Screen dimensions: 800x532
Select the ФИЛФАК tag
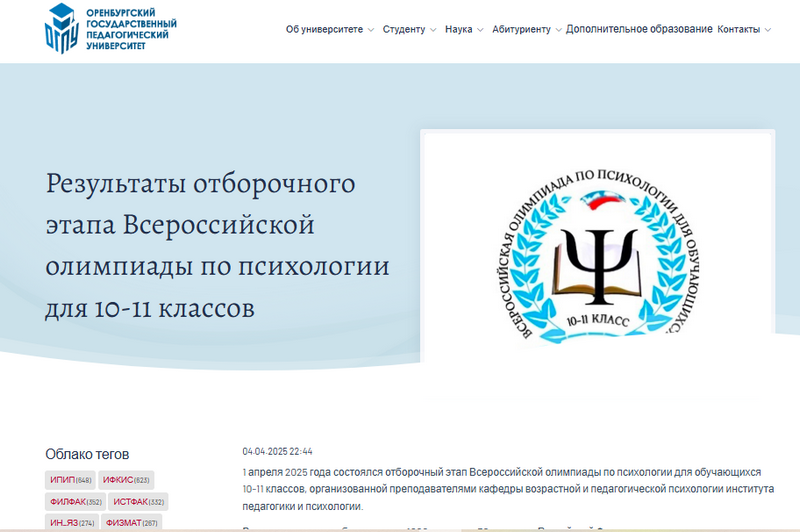(76, 502)
